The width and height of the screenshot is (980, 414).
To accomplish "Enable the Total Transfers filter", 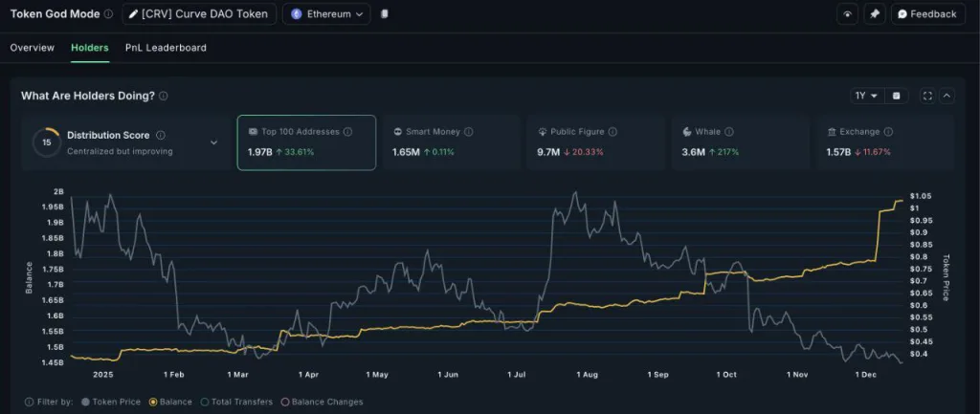I will pos(233,402).
